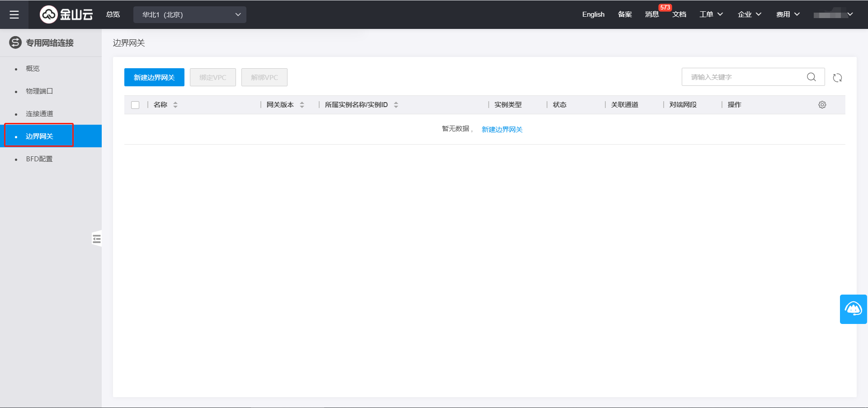868x408 pixels.
Task: Open the hamburger menu icon
Action: click(x=14, y=14)
